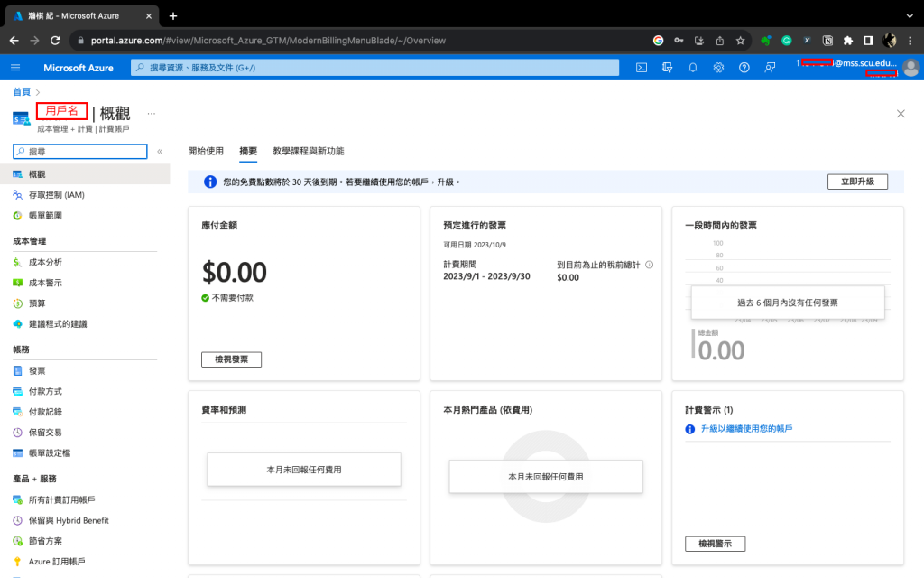
Task: Open the Chrome profile avatar
Action: click(889, 41)
